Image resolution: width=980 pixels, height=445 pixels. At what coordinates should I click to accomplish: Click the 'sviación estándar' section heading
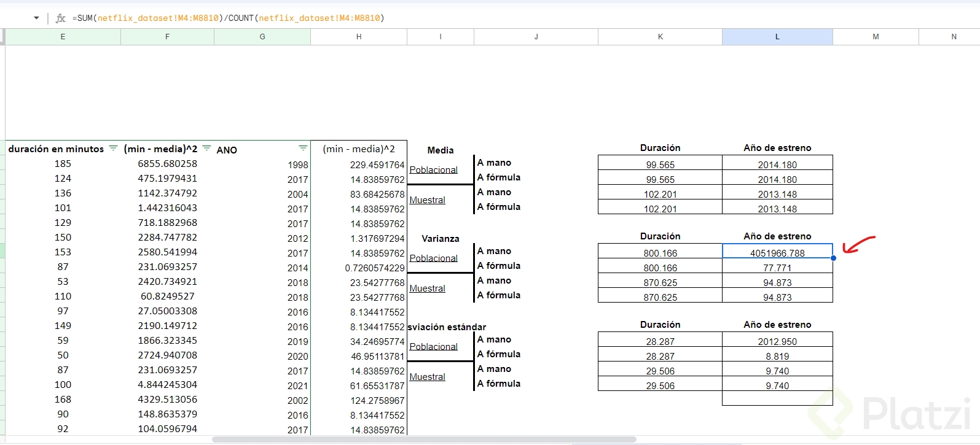[x=447, y=327]
